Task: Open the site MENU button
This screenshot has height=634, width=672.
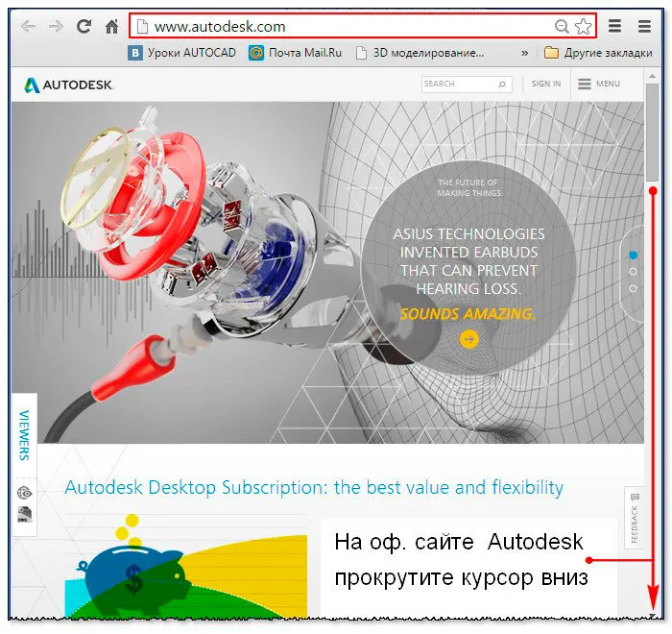Action: click(x=599, y=84)
